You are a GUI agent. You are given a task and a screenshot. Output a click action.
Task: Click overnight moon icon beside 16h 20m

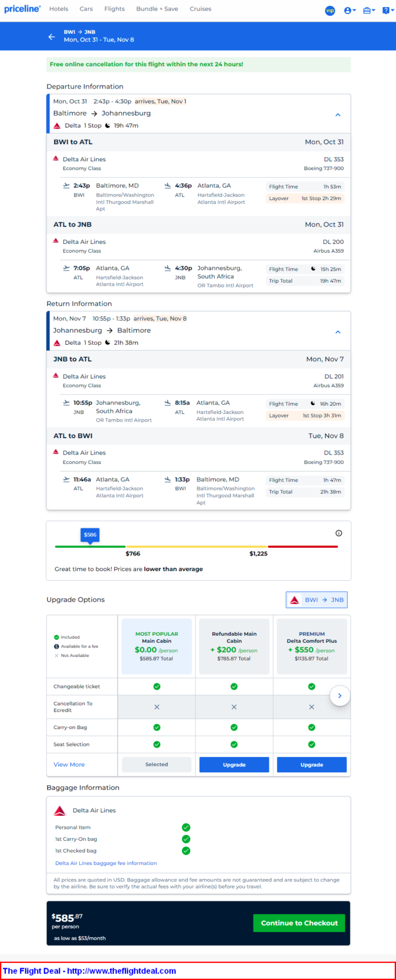(x=313, y=403)
